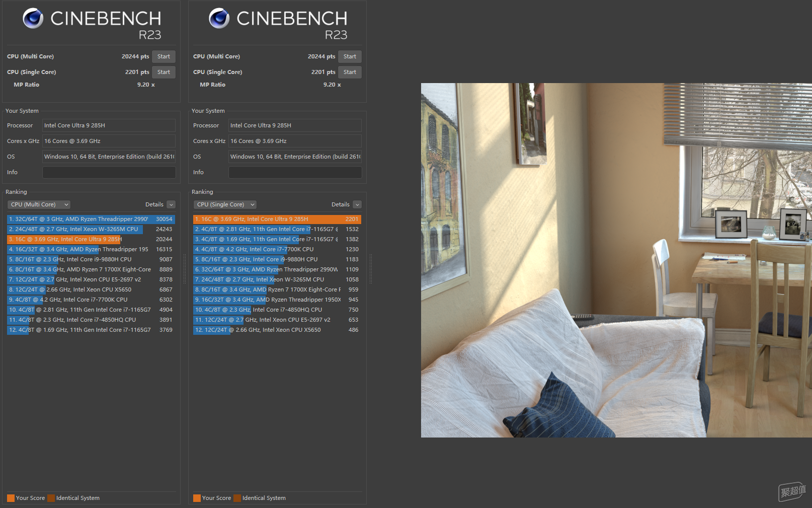Expand Details arrow in right ranking panel
Image resolution: width=812 pixels, height=508 pixels.
coord(357,204)
